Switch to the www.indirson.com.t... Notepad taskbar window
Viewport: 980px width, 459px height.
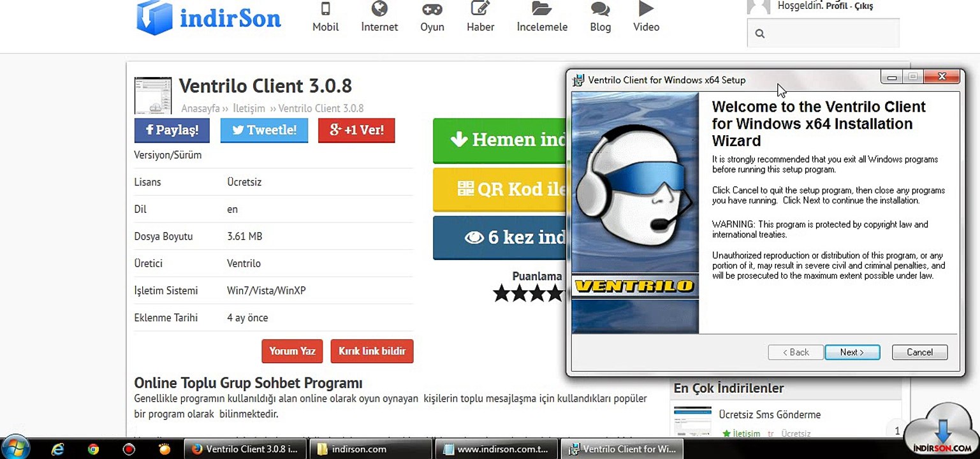496,449
